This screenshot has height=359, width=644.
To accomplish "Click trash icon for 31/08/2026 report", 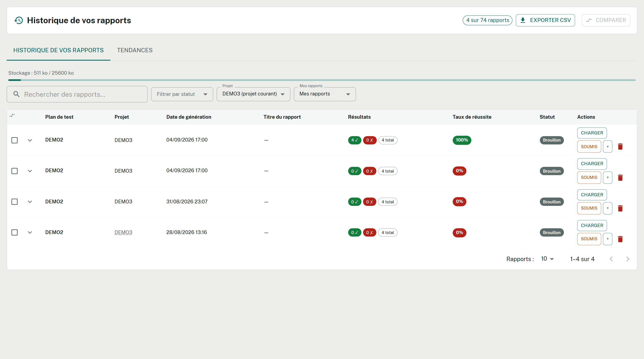I will (620, 208).
